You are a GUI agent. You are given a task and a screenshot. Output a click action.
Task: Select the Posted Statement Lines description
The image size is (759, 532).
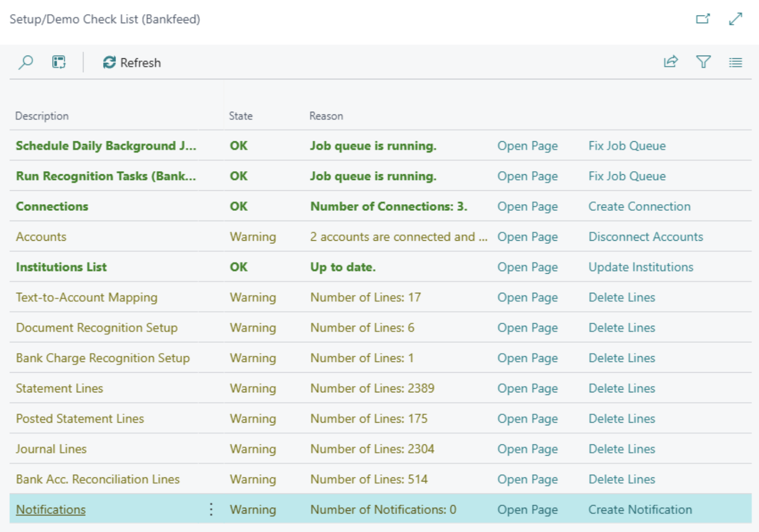click(x=80, y=419)
